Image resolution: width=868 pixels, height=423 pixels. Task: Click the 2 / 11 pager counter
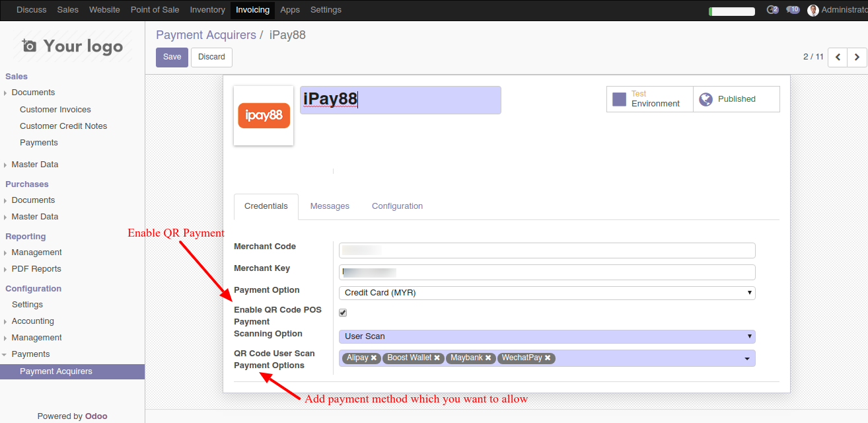[x=813, y=57]
